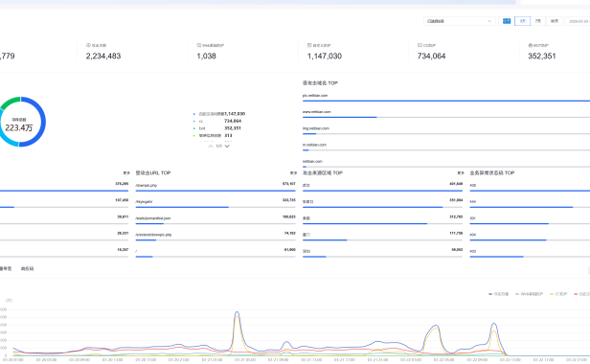Toggle the cc legend entry 734,064
Screen dimensions: 590x364
point(217,121)
